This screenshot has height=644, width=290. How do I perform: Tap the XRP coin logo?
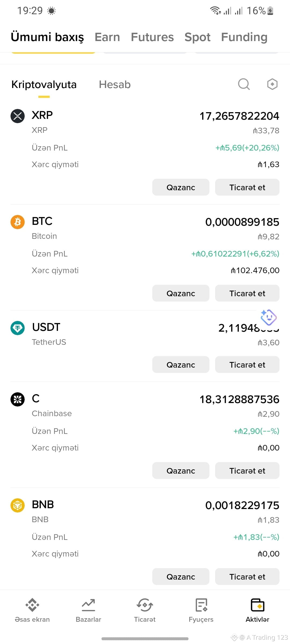coord(17,116)
